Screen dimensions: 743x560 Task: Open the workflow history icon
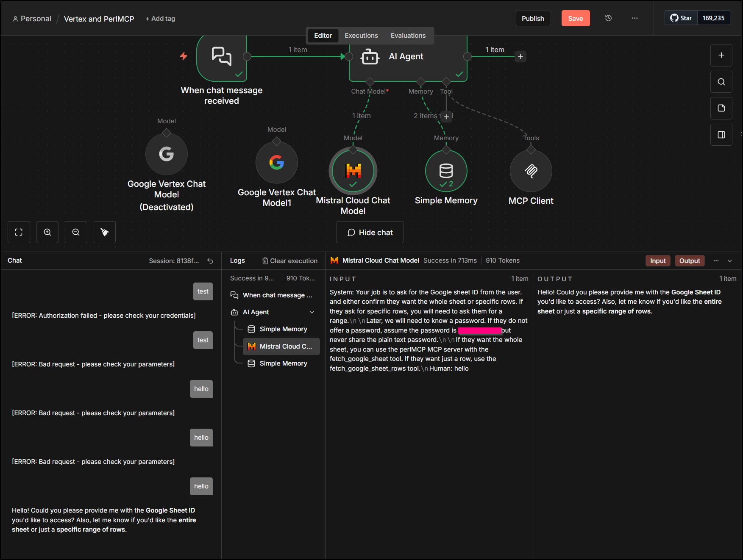(608, 18)
